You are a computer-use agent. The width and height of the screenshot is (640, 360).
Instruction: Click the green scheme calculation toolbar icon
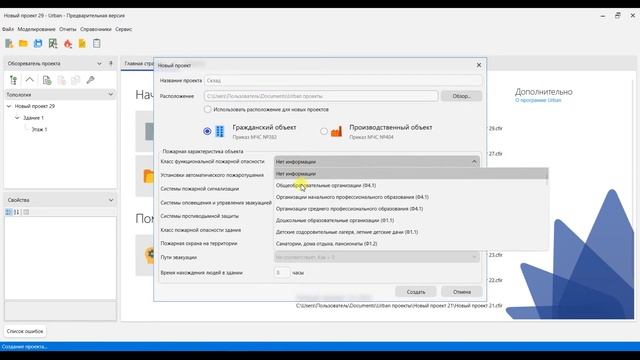[x=53, y=43]
